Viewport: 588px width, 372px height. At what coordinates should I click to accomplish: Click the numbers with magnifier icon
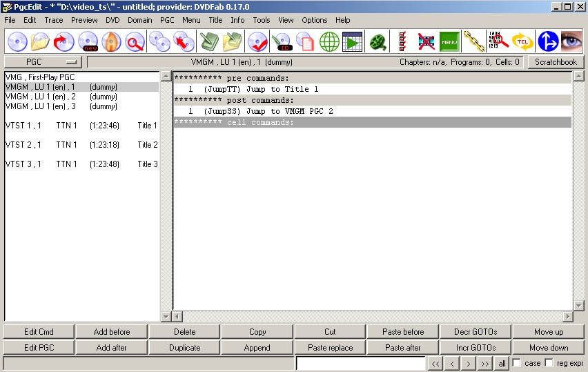coord(499,41)
